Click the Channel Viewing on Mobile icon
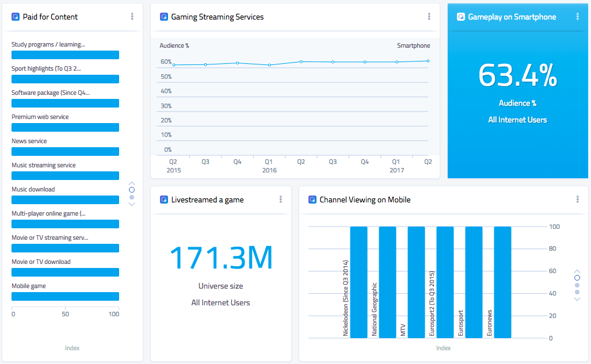 point(312,200)
